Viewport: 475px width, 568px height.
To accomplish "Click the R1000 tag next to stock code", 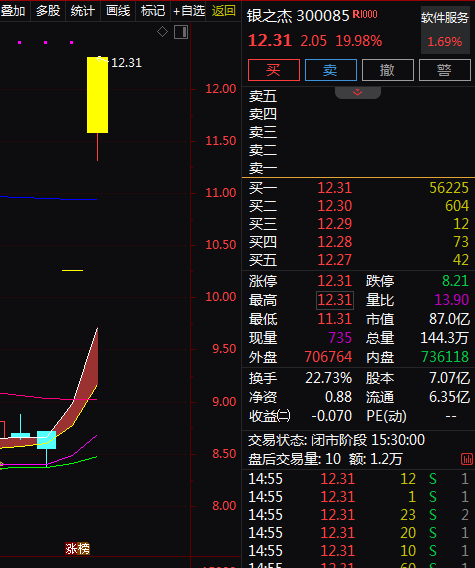I will pos(365,14).
